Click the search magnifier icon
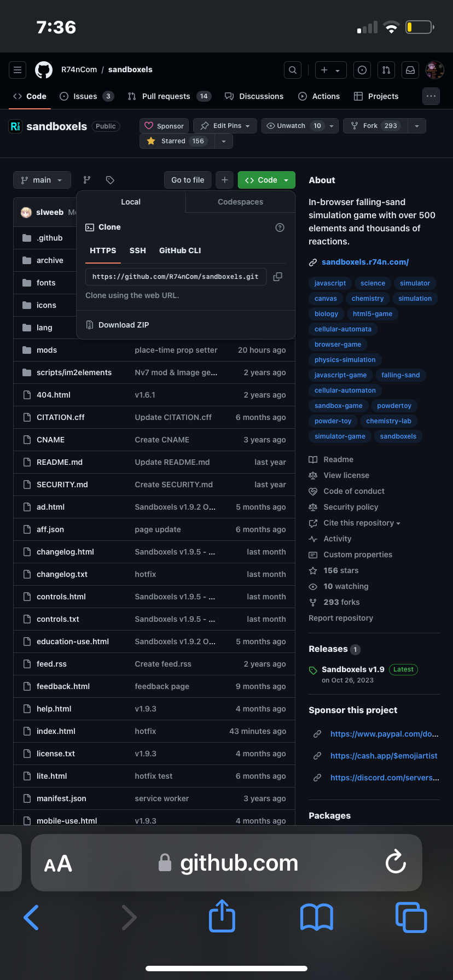This screenshot has width=453, height=980. (293, 70)
